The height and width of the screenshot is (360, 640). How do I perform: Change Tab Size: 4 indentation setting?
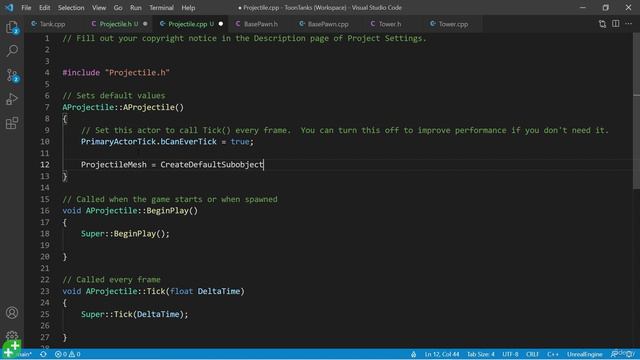(x=480, y=354)
